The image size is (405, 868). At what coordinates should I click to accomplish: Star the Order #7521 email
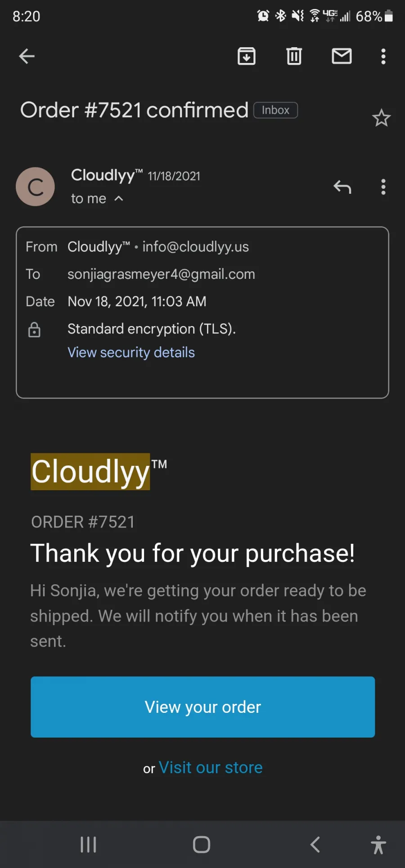[381, 118]
